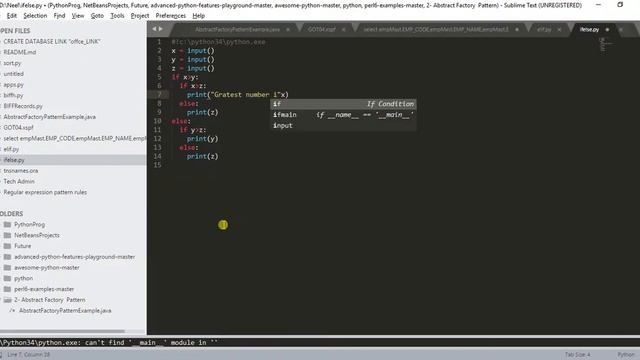The height and width of the screenshot is (360, 640).
Task: Close the GOT04.xspf tab
Action: tap(343, 29)
